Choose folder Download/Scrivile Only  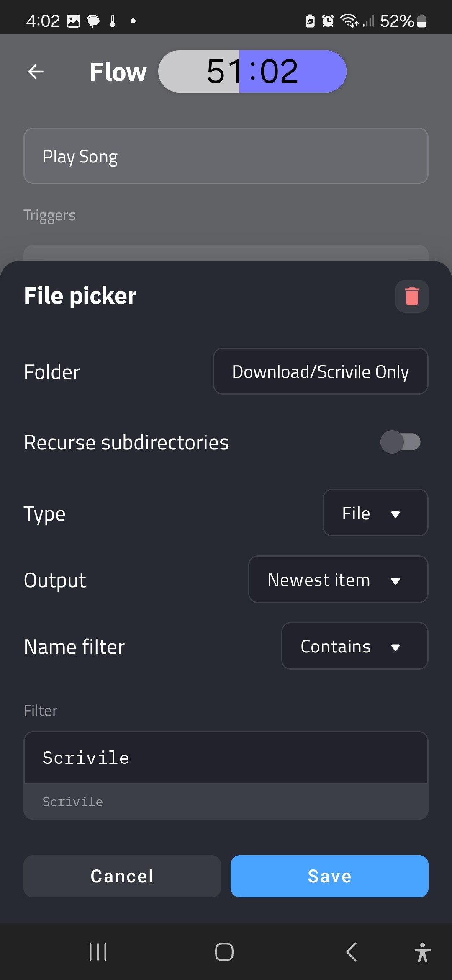[321, 371]
